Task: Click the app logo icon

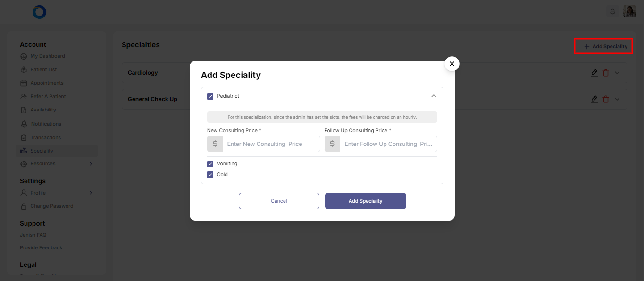Action: pos(40,12)
